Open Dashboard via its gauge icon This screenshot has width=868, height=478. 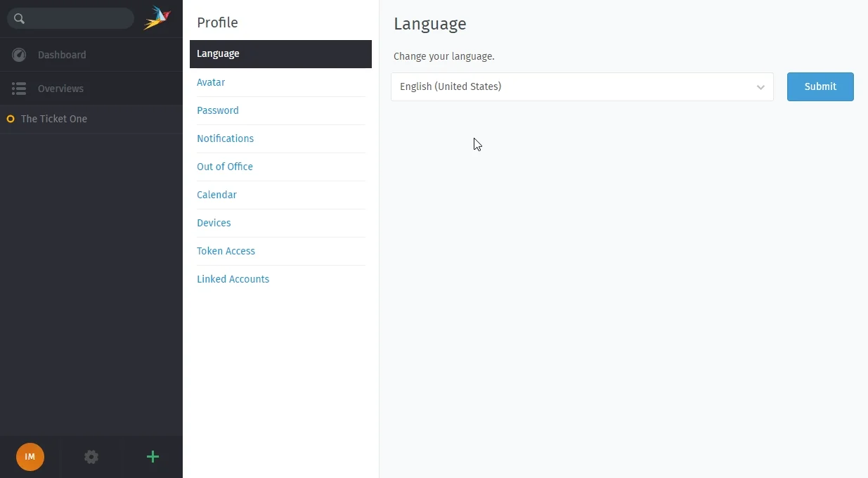19,55
